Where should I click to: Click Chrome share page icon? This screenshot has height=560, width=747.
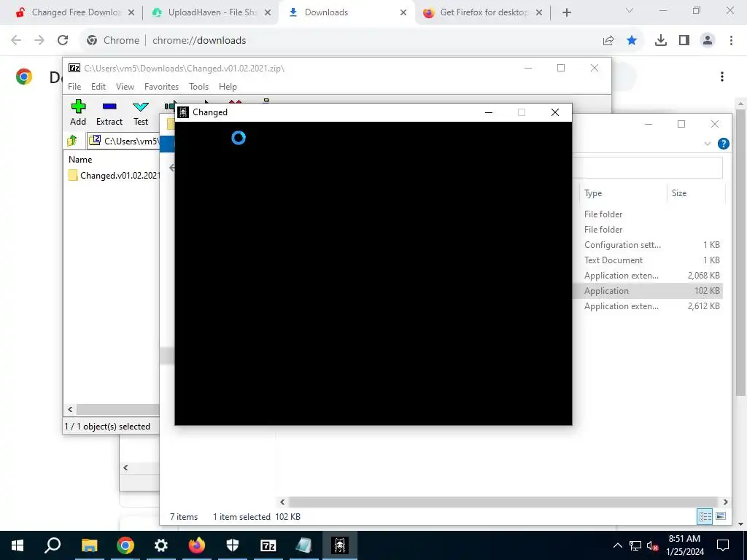click(608, 41)
